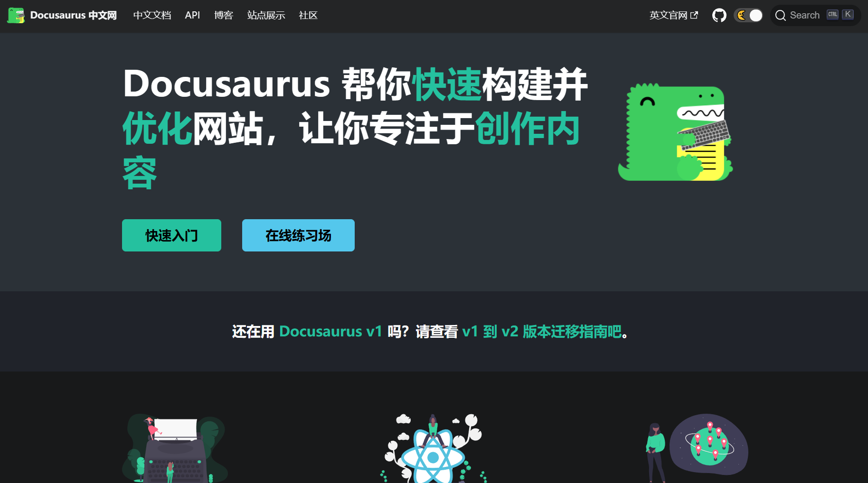This screenshot has width=868, height=483.
Task: Click the typewriter illustration at bottom left
Action: pos(175,451)
